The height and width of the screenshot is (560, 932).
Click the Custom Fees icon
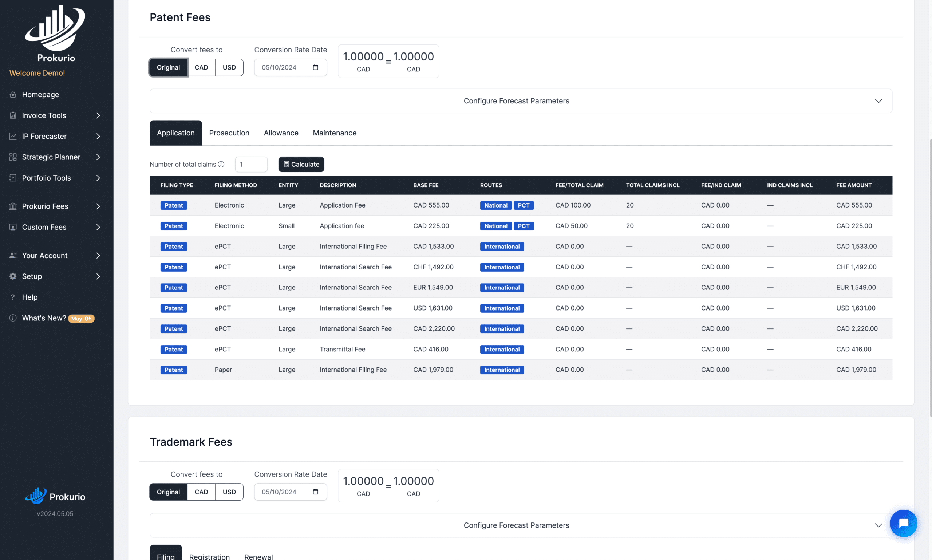pos(13,227)
